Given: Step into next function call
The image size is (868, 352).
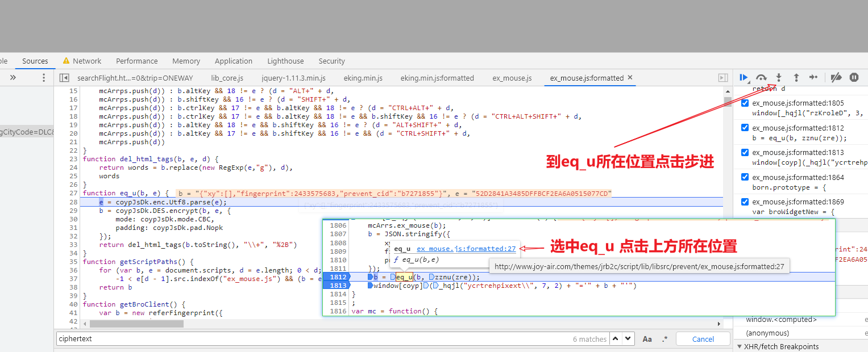Looking at the screenshot, I should coord(779,78).
